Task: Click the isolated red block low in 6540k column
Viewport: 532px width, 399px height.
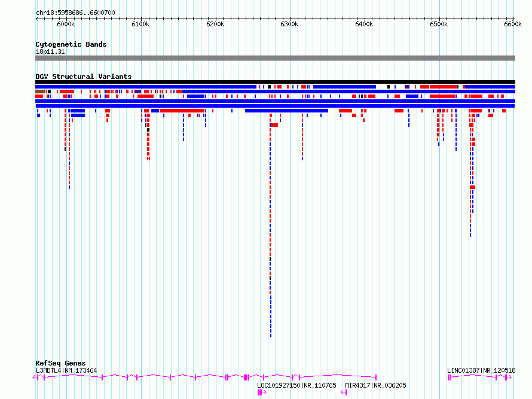Action: pos(473,187)
